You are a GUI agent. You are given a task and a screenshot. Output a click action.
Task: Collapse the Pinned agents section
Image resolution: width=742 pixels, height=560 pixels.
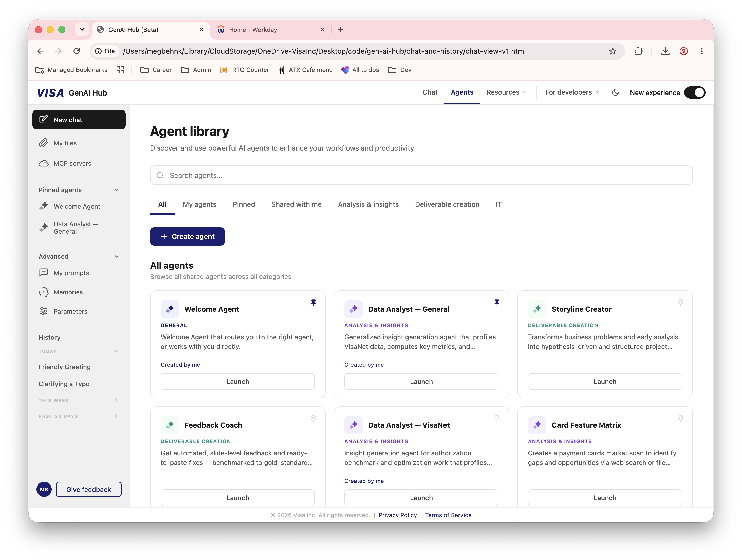[116, 190]
